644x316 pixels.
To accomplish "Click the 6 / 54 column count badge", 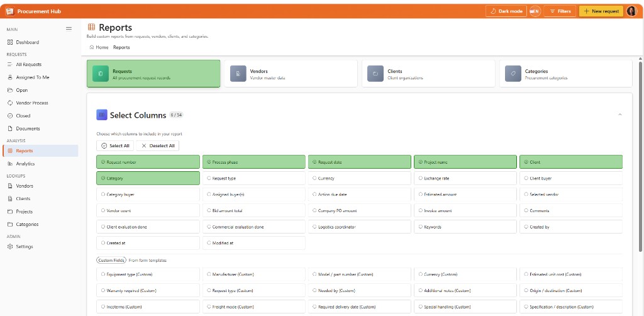I will pos(176,115).
